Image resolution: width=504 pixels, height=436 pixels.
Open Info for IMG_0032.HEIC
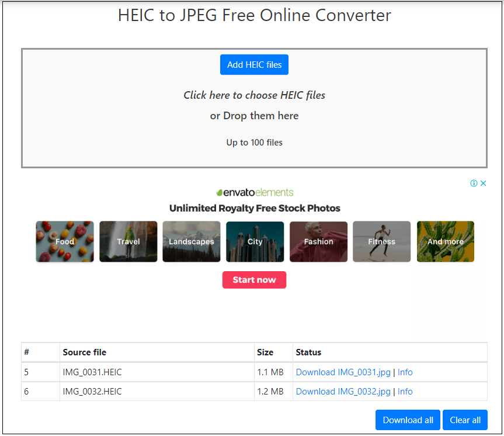(405, 391)
